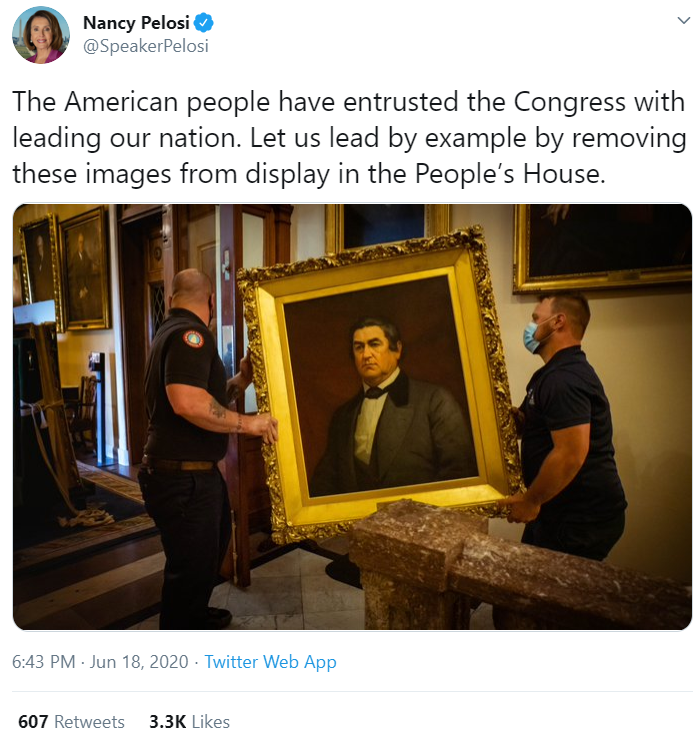Image resolution: width=700 pixels, height=740 pixels.
Task: Click the gold-framed painted portrait in the photo
Action: (x=381, y=385)
